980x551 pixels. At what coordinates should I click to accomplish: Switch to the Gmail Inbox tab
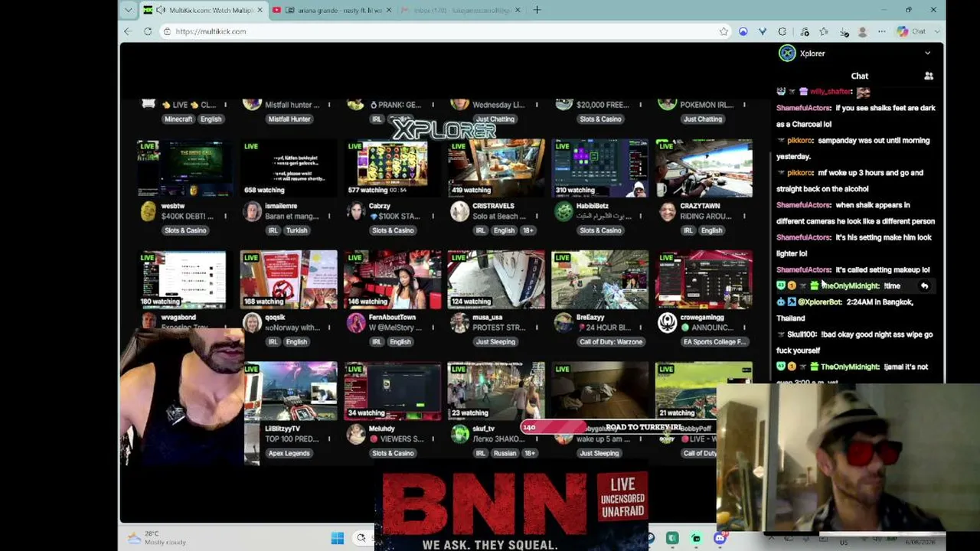461,10
